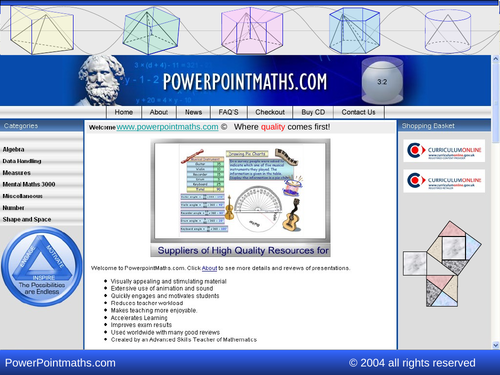
Task: Select the Miscellaneous category
Action: (x=22, y=196)
